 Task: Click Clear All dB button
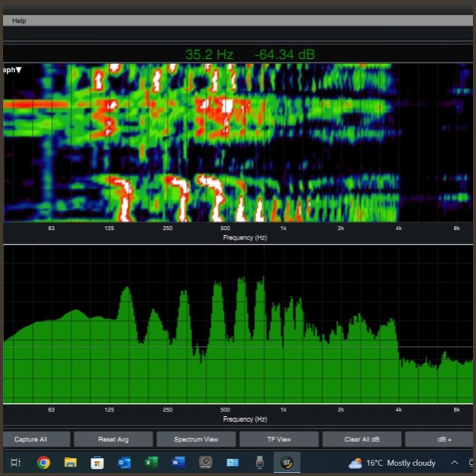[x=361, y=439]
